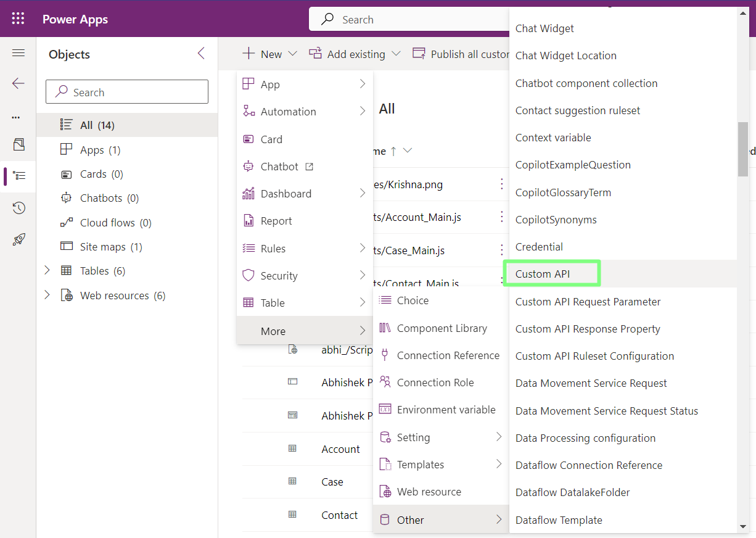The width and height of the screenshot is (756, 538).
Task: Select Custom API Response Property
Action: click(623, 329)
